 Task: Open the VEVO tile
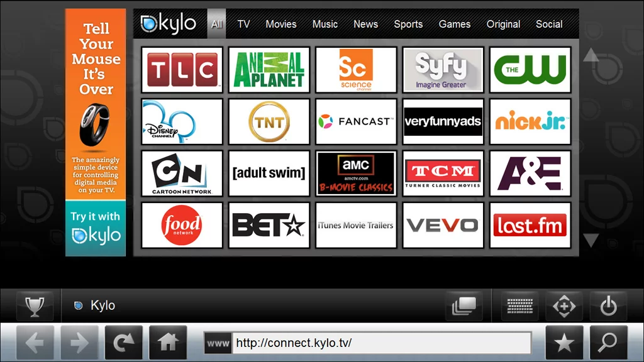[x=443, y=225]
